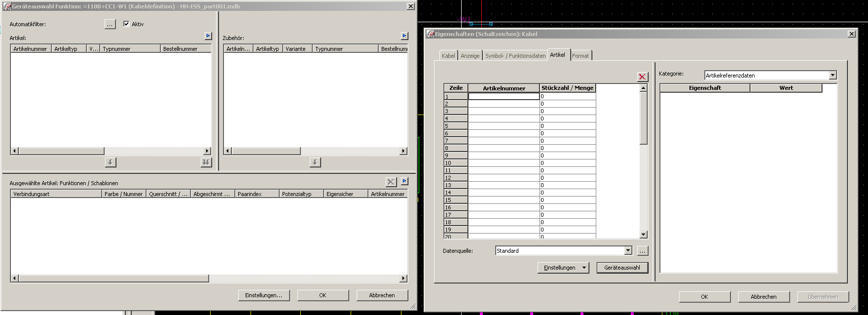Click the Farbe / Nummer column header
The image size is (868, 315).
tap(124, 194)
